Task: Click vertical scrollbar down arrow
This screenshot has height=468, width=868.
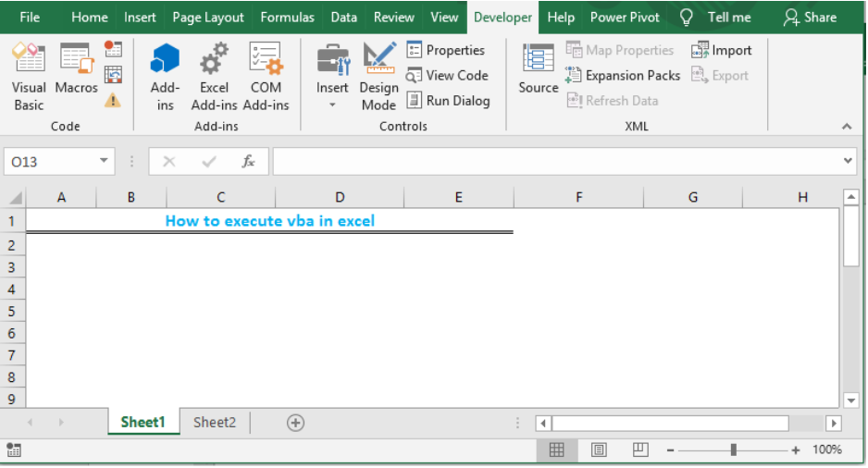Action: tap(850, 400)
